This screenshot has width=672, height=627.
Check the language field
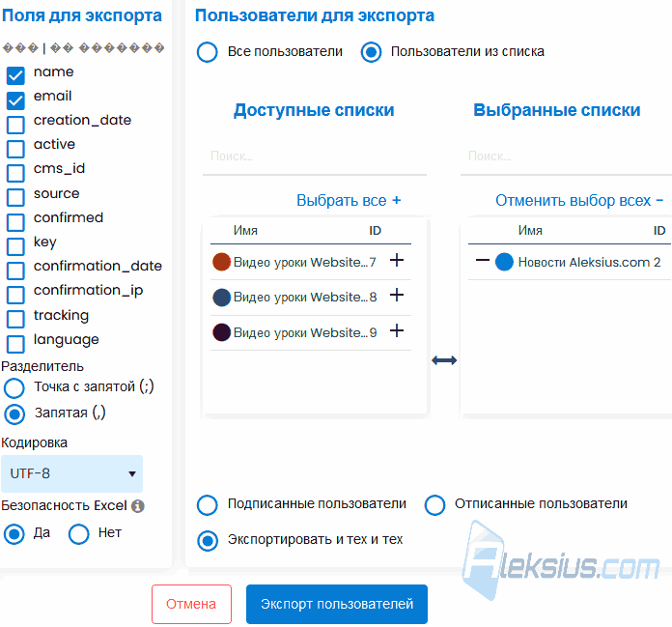15,344
